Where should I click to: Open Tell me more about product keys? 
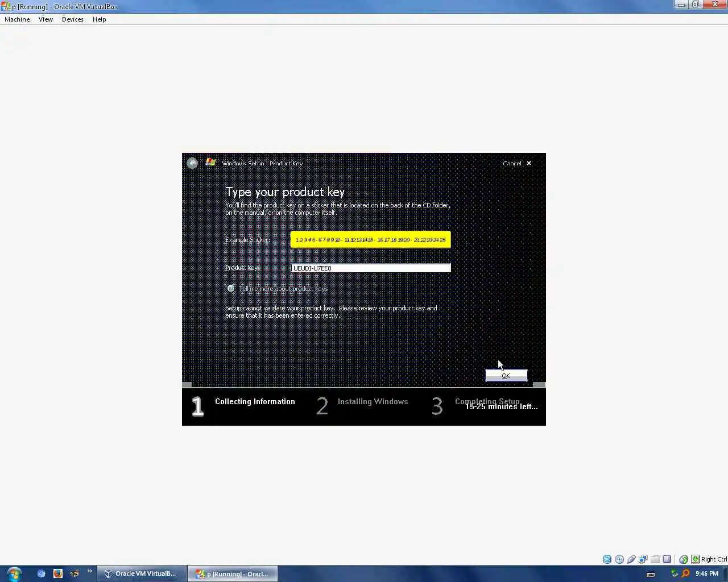[283, 289]
